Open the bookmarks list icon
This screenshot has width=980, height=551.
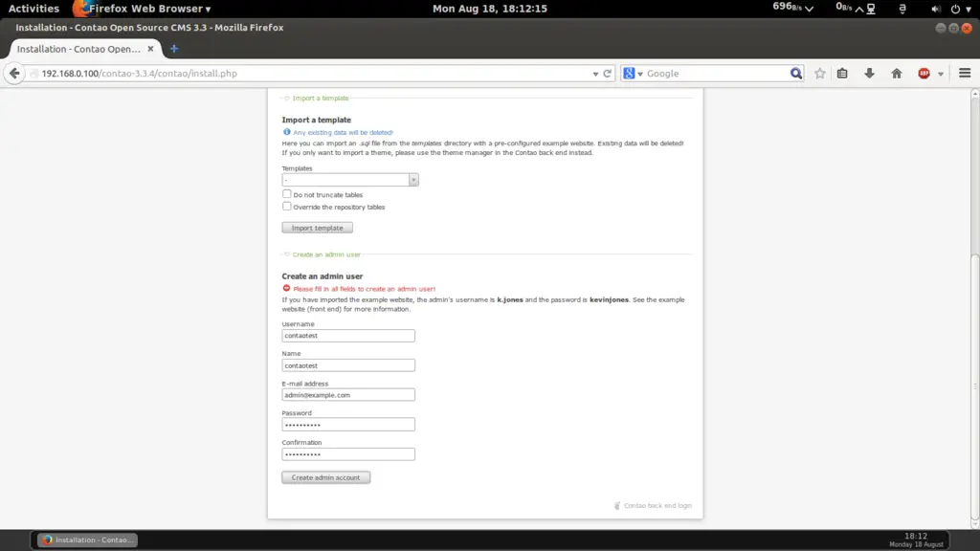[842, 73]
